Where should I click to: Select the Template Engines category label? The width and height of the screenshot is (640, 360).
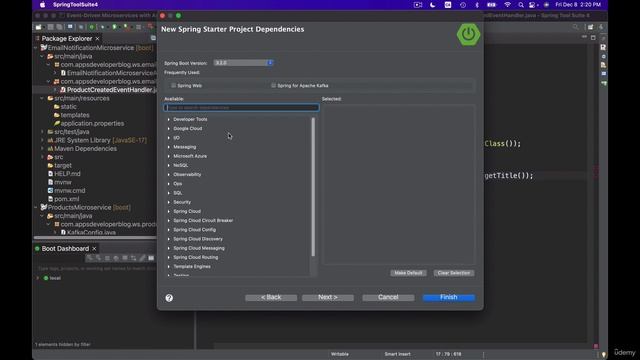click(x=192, y=267)
